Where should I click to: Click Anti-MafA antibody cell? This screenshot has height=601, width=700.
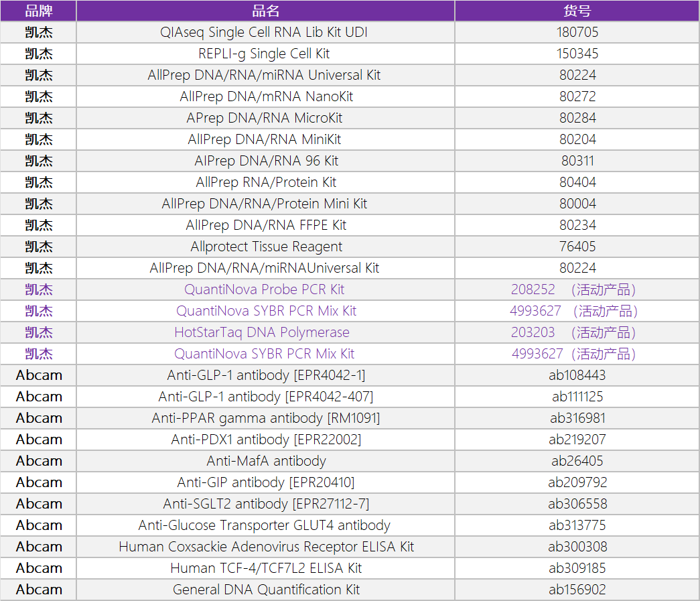[x=266, y=461]
